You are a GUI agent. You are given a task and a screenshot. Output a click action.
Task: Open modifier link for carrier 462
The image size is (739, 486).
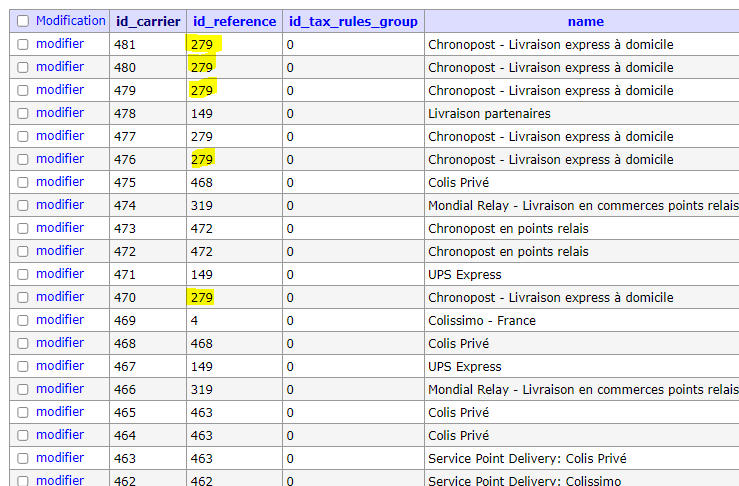pyautogui.click(x=60, y=480)
